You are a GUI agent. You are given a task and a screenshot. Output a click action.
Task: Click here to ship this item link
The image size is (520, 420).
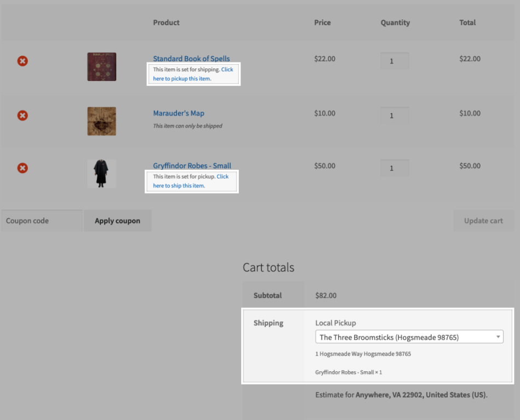(x=179, y=186)
